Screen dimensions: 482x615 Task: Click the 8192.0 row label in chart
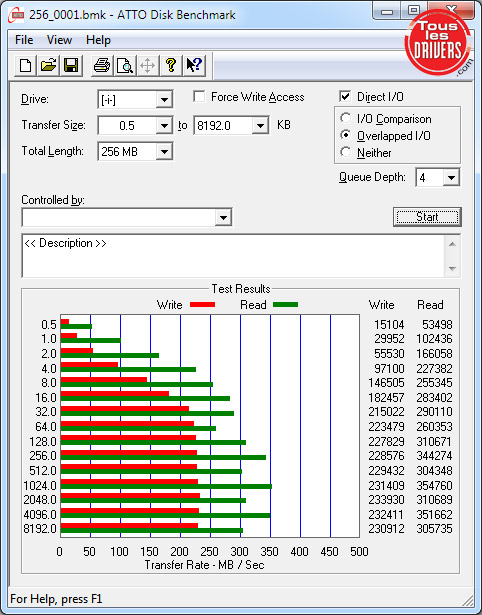pyautogui.click(x=40, y=529)
